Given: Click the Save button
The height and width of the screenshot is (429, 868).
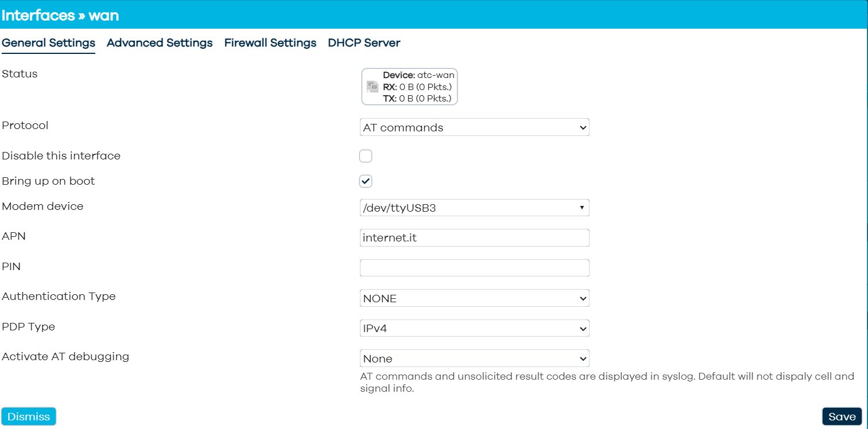Looking at the screenshot, I should (842, 417).
